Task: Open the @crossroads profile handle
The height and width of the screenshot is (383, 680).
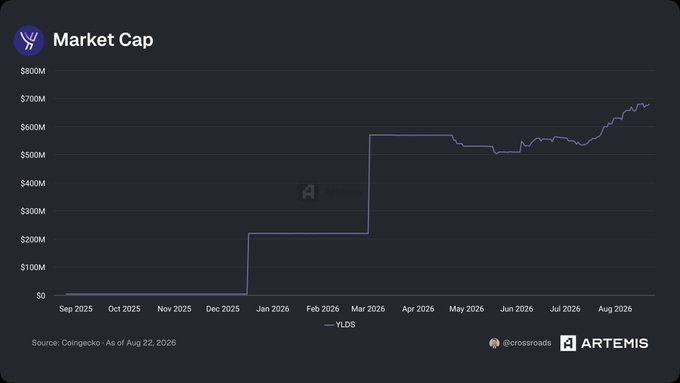Action: 526,343
